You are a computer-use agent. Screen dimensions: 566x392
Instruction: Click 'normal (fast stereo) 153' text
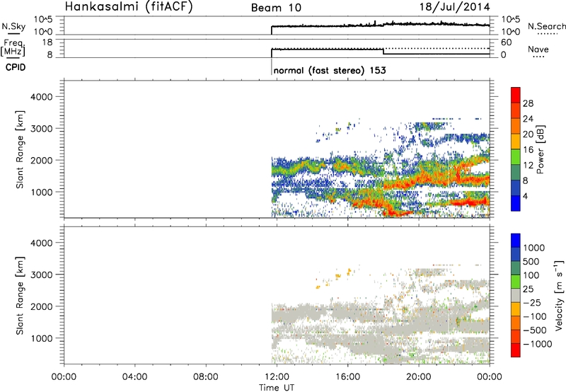(330, 70)
